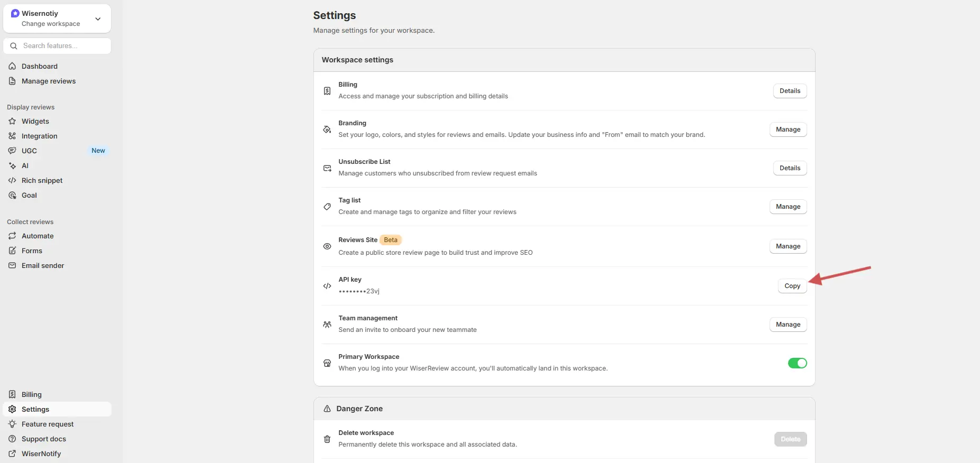
Task: Click Details button for Unsubscribe List
Action: [790, 168]
